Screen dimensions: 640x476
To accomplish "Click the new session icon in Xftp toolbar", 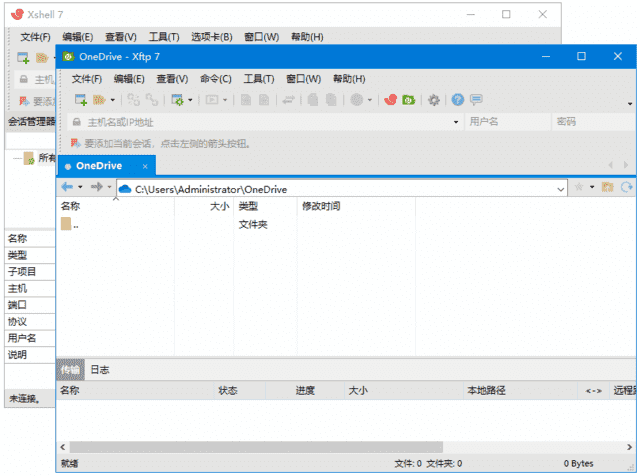I will [80, 100].
